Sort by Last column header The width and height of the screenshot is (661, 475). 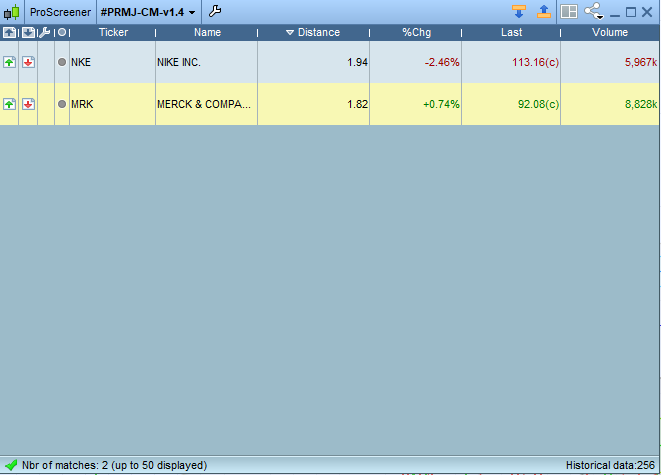[x=511, y=32]
